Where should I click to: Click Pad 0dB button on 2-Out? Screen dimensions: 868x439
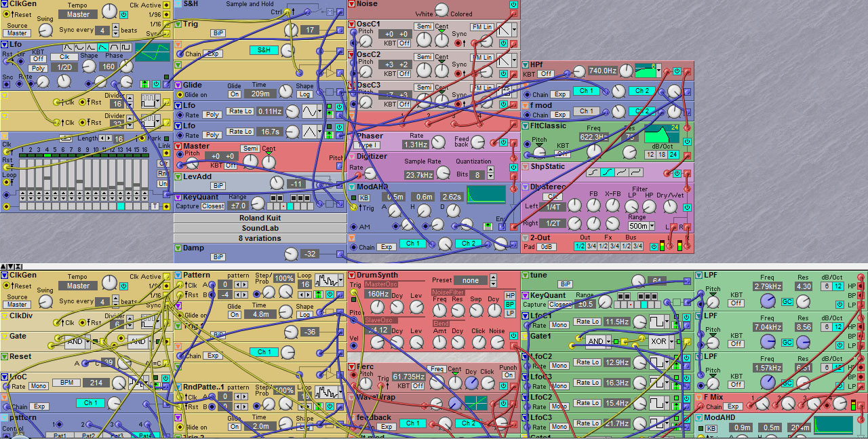547,247
